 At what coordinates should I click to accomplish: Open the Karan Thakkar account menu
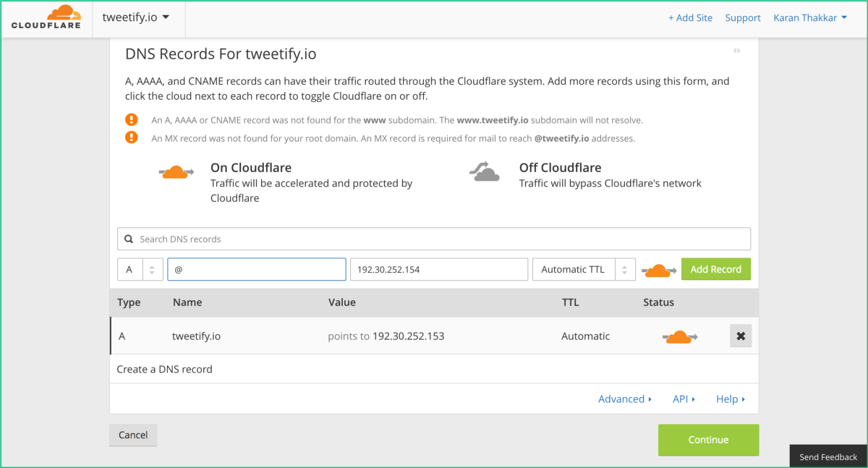(x=810, y=18)
